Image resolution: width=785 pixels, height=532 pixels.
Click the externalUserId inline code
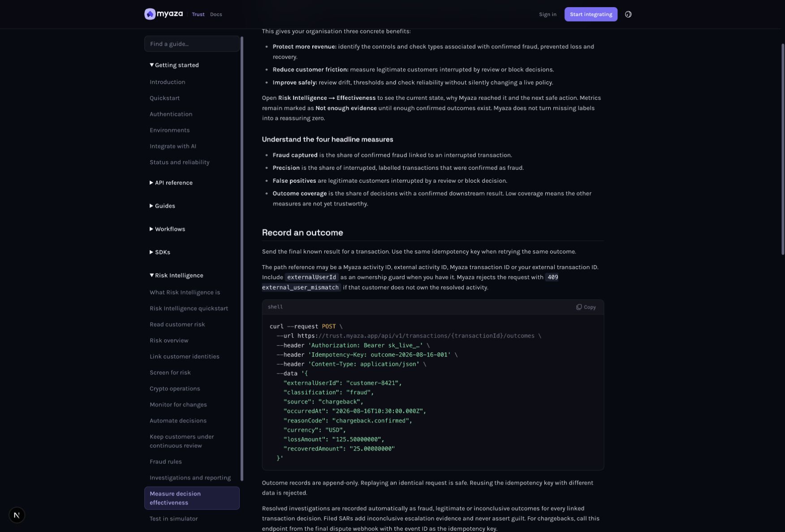(x=311, y=278)
